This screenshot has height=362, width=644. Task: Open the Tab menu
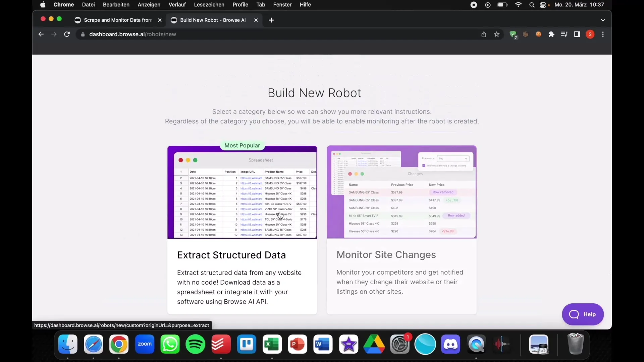(x=261, y=5)
